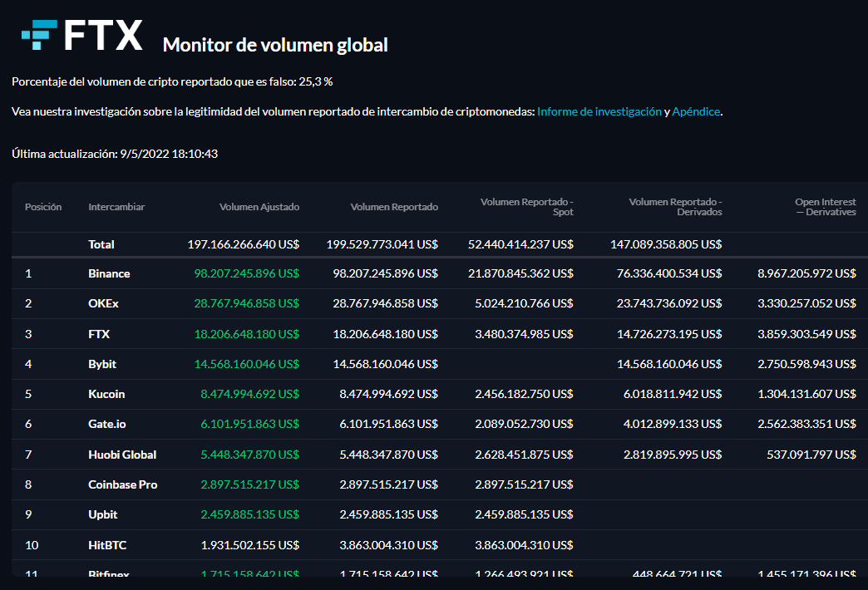Viewport: 868px width, 590px height.
Task: Open the Informe de investigación link
Action: point(599,112)
